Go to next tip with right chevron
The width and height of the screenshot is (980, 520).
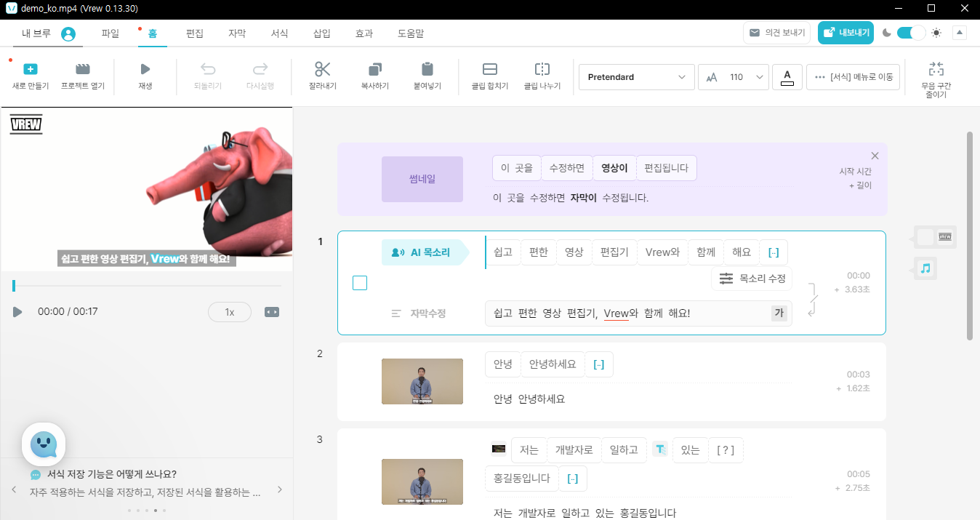coord(281,489)
